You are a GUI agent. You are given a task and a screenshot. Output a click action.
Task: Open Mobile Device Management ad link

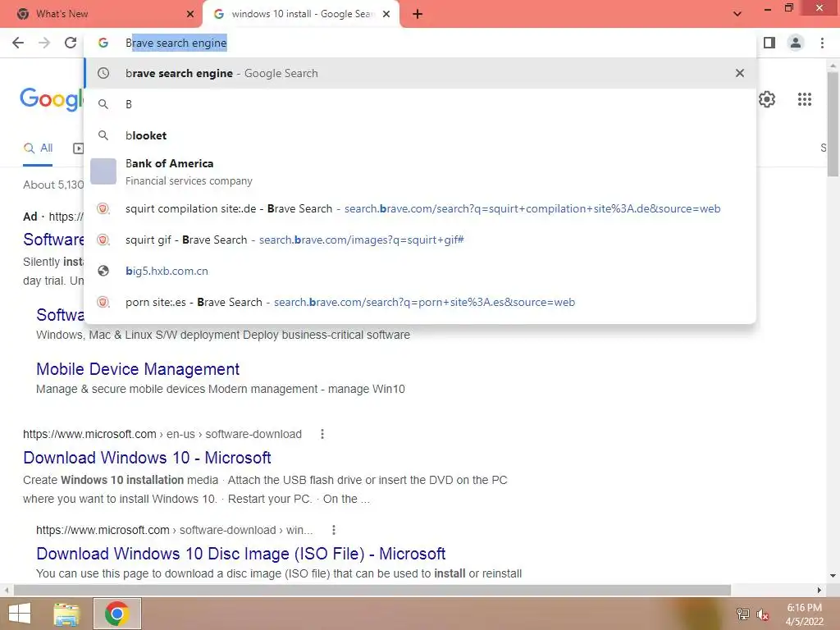coord(138,369)
